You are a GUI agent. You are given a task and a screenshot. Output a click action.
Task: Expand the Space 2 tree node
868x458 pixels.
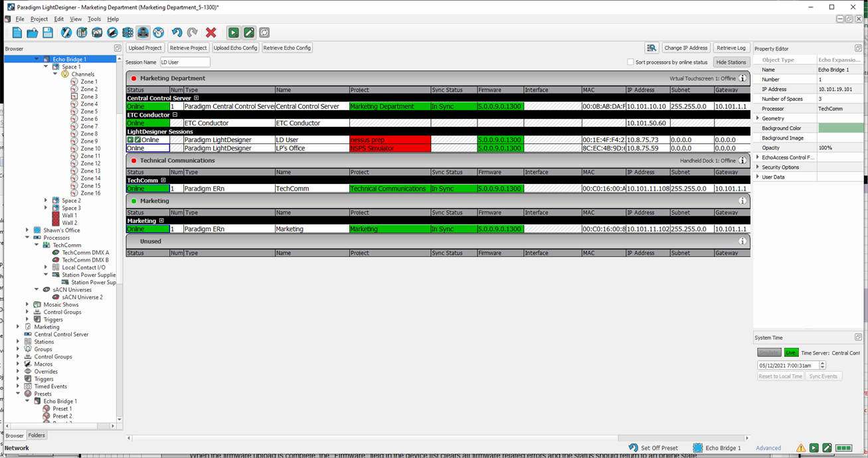pyautogui.click(x=46, y=200)
